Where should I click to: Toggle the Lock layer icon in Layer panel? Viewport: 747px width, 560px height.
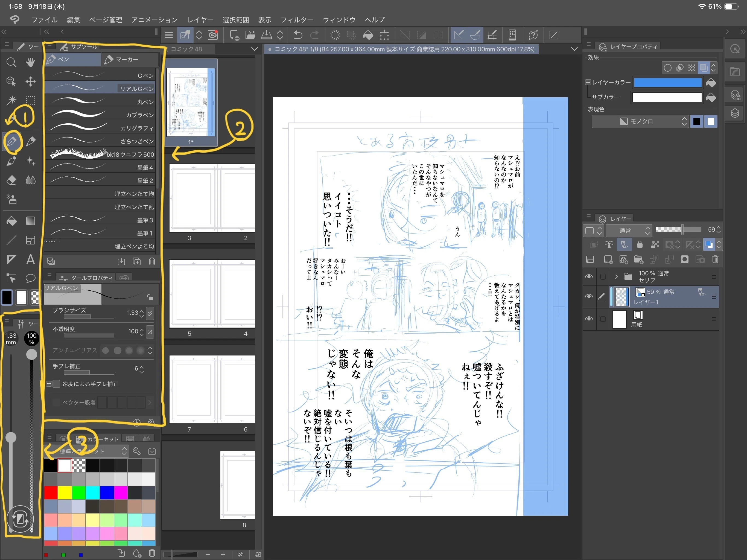(x=640, y=244)
